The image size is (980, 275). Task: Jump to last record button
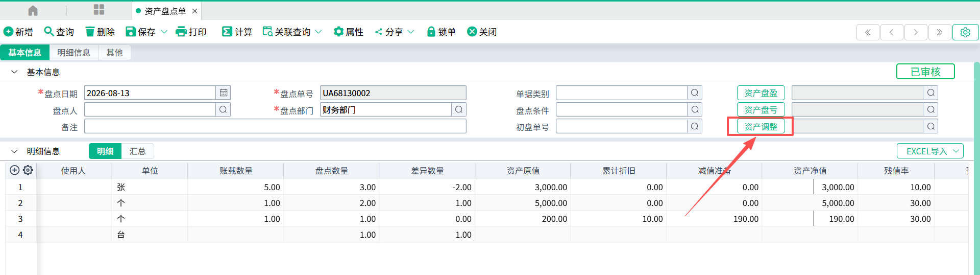coord(940,32)
